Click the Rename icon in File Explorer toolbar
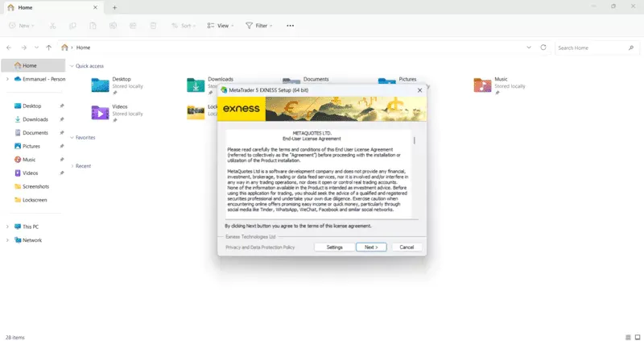 click(x=113, y=26)
